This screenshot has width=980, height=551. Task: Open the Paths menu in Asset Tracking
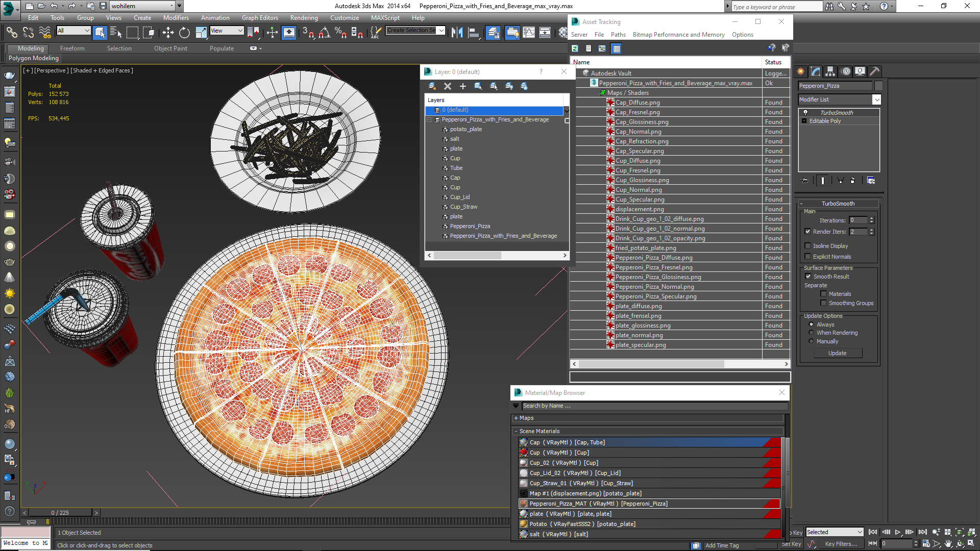coord(618,35)
